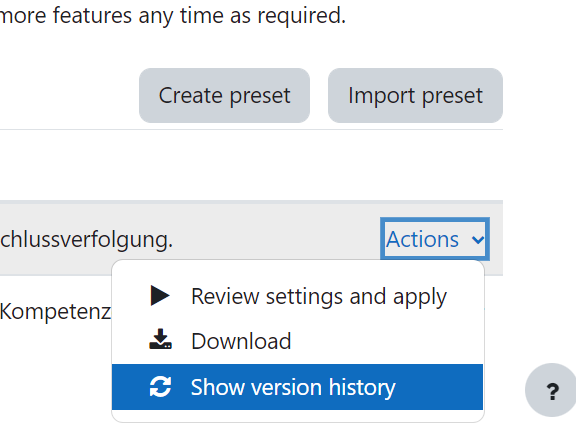Click the Actions link label text
Viewport: 576px width, 446px height.
pos(422,240)
